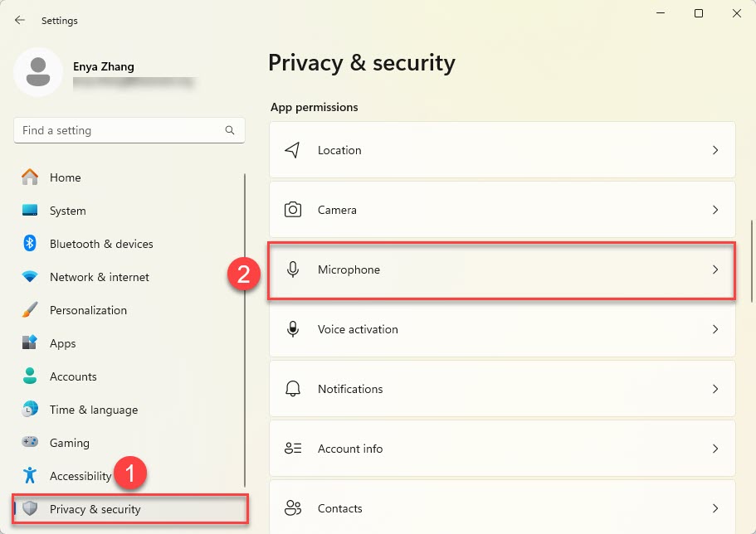Open Gaming settings
This screenshot has width=756, height=534.
[x=69, y=443]
